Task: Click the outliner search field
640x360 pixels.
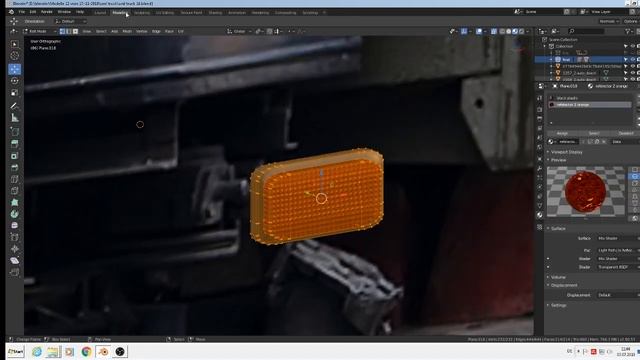Action: pos(586,31)
